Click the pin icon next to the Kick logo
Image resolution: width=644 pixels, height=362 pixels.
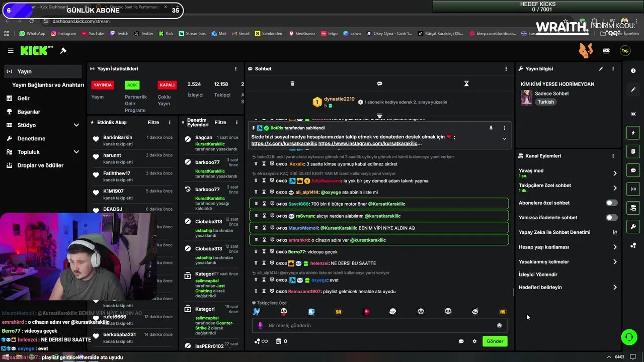point(63,51)
